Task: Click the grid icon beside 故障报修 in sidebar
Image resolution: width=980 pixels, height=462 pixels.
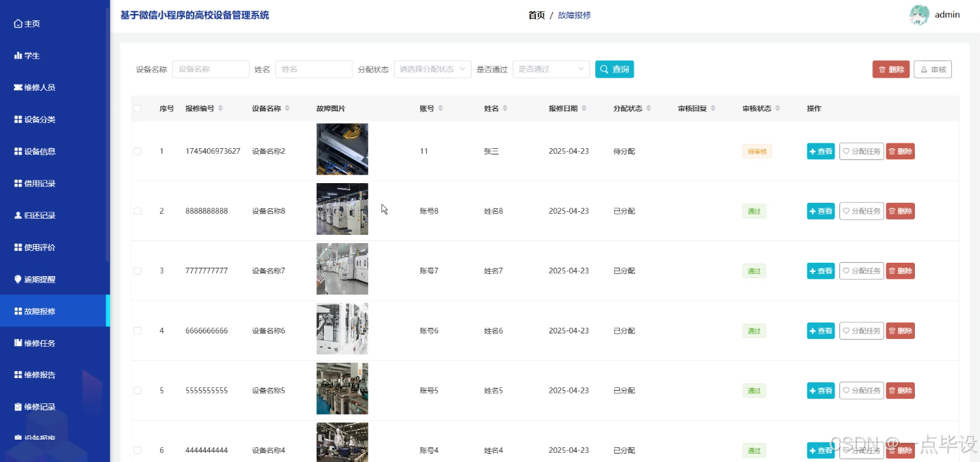Action: pyautogui.click(x=18, y=311)
